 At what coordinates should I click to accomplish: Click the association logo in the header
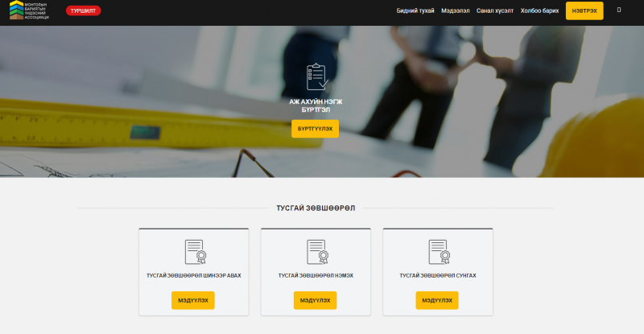pos(28,11)
